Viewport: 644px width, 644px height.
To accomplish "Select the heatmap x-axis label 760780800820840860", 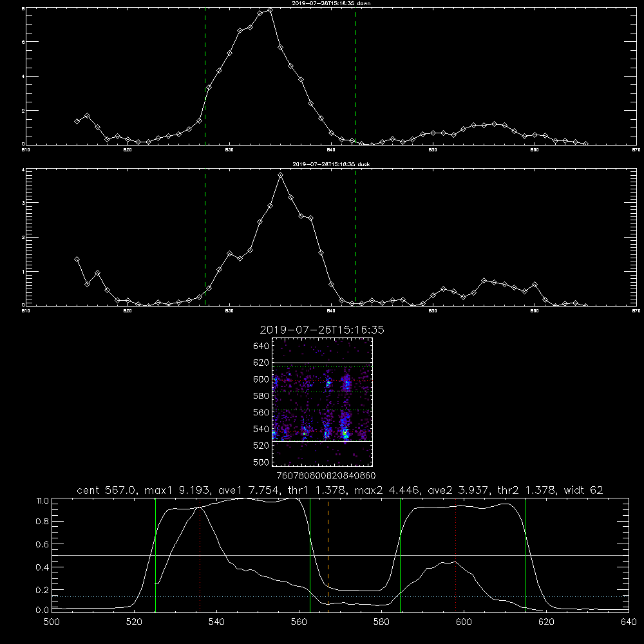I will pyautogui.click(x=326, y=475).
